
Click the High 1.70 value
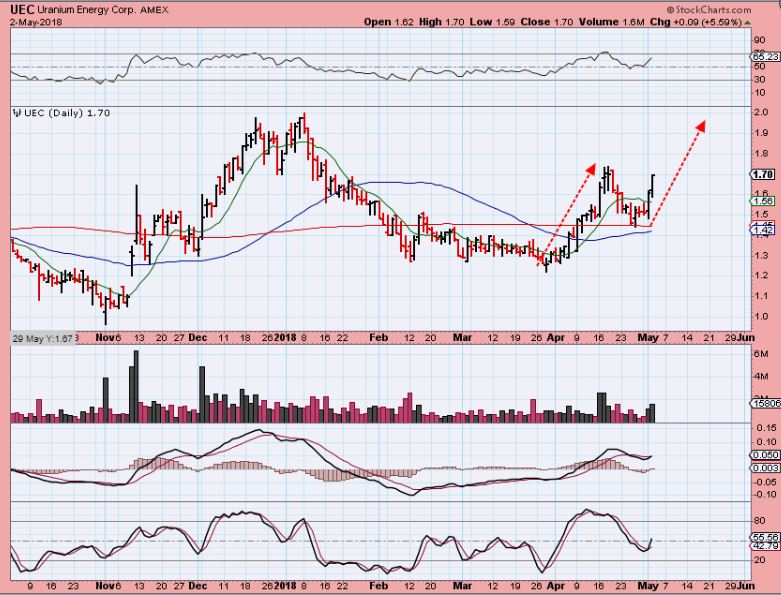click(x=441, y=22)
